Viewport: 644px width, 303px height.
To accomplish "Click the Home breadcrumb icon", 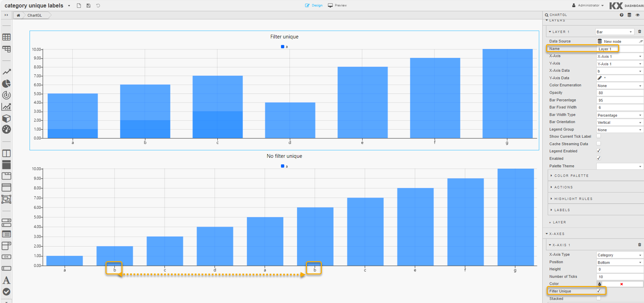I will click(18, 15).
